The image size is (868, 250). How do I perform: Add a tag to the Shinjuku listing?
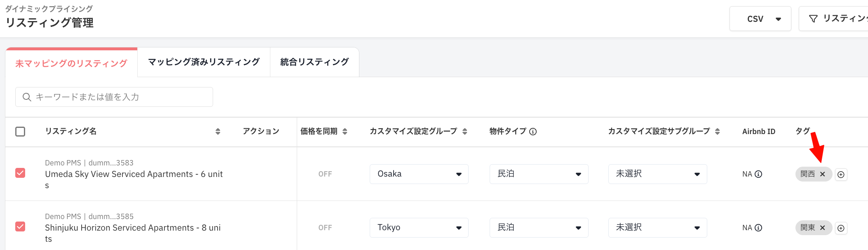pos(841,228)
